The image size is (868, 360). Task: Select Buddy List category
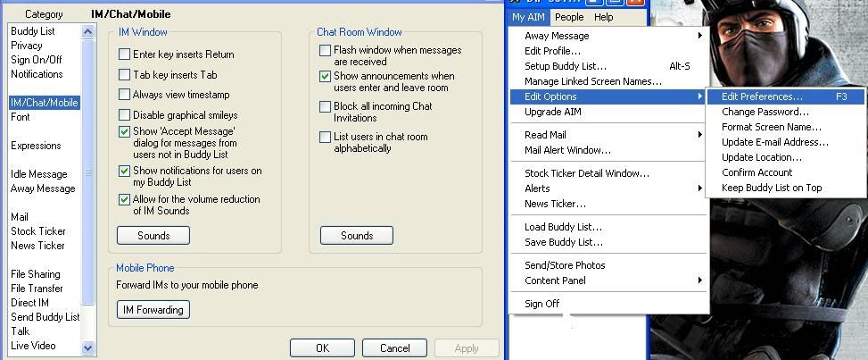tap(33, 31)
